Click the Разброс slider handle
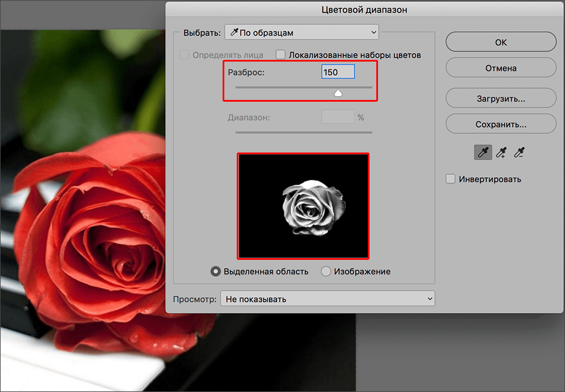Viewport: 565px width, 392px height. (338, 93)
